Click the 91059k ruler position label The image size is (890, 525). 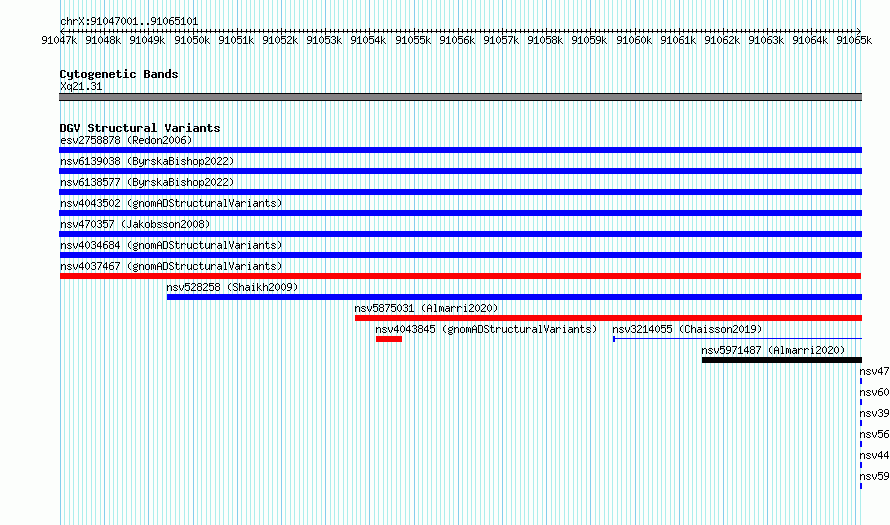click(589, 40)
